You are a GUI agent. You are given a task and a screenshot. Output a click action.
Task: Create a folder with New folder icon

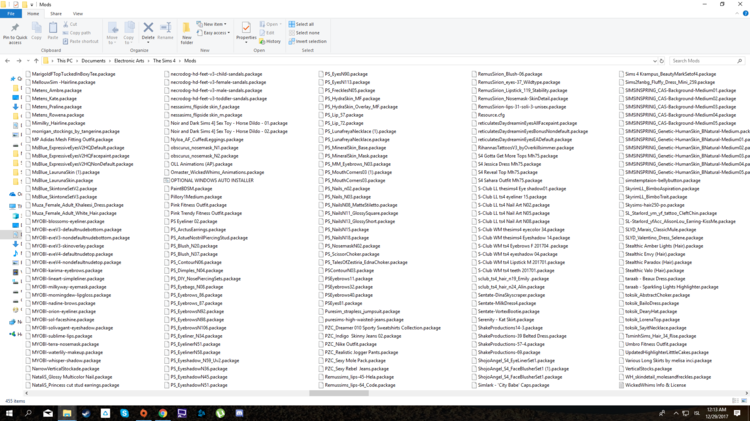[187, 28]
